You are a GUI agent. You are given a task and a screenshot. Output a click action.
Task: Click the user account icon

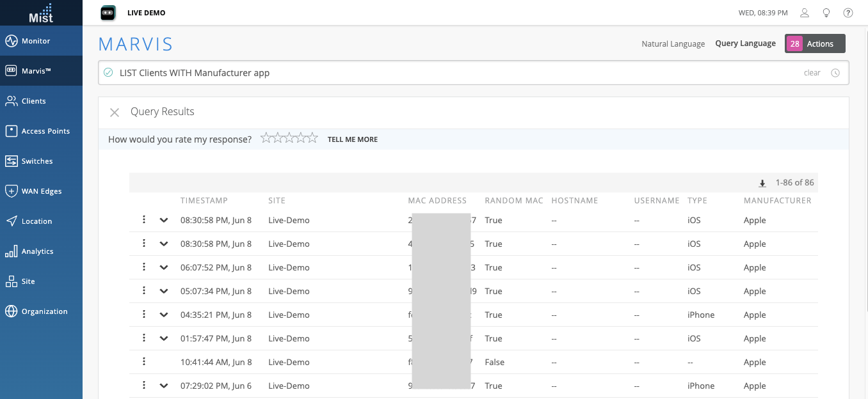[805, 13]
